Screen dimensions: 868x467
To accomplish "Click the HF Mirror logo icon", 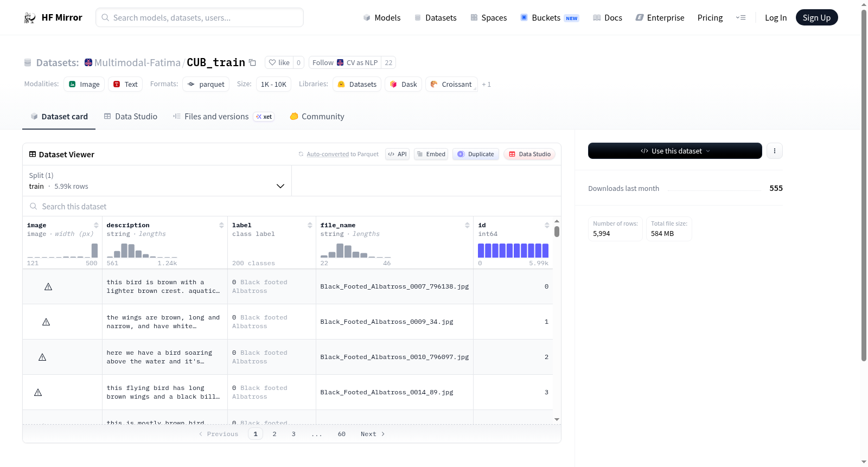I will point(30,18).
